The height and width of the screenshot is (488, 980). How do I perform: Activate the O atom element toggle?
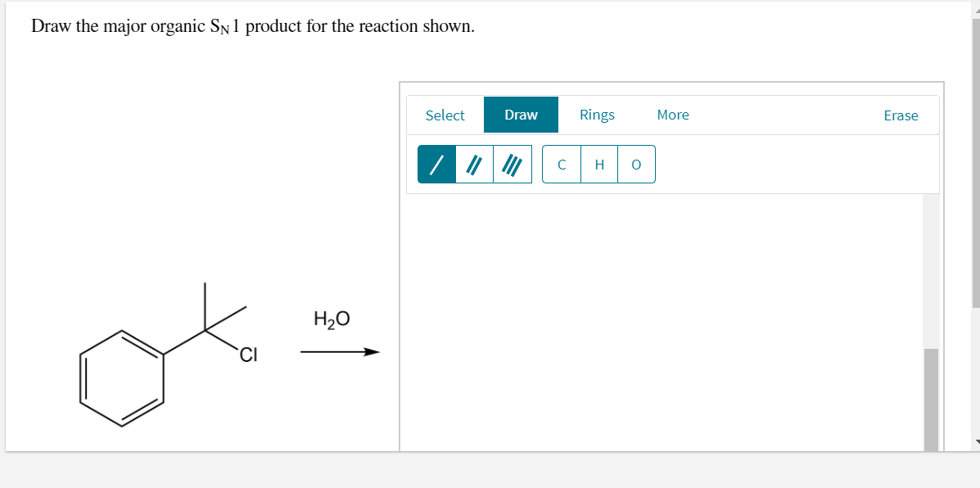coord(636,164)
